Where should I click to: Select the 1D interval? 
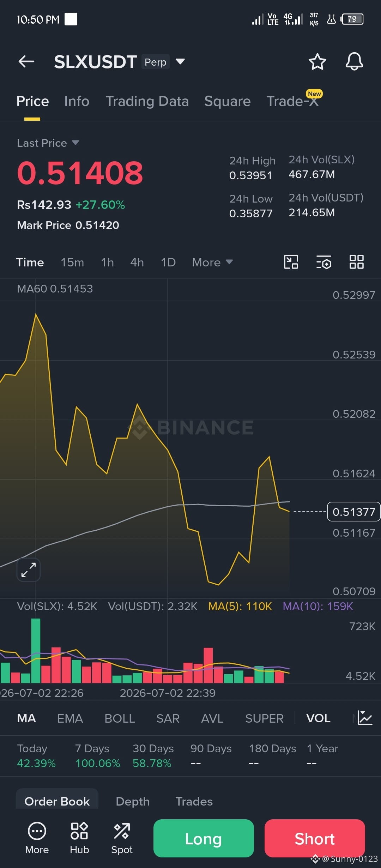tap(168, 262)
